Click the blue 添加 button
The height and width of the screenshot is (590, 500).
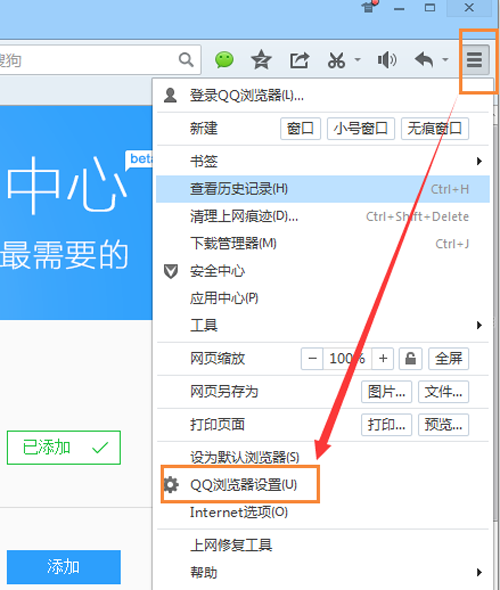[x=64, y=567]
